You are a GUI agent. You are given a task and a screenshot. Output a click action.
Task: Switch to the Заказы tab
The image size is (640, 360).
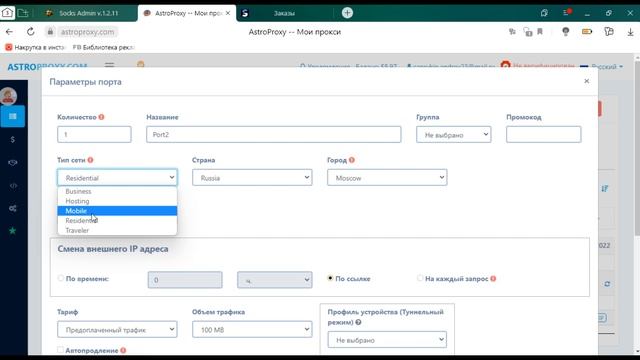pos(284,13)
